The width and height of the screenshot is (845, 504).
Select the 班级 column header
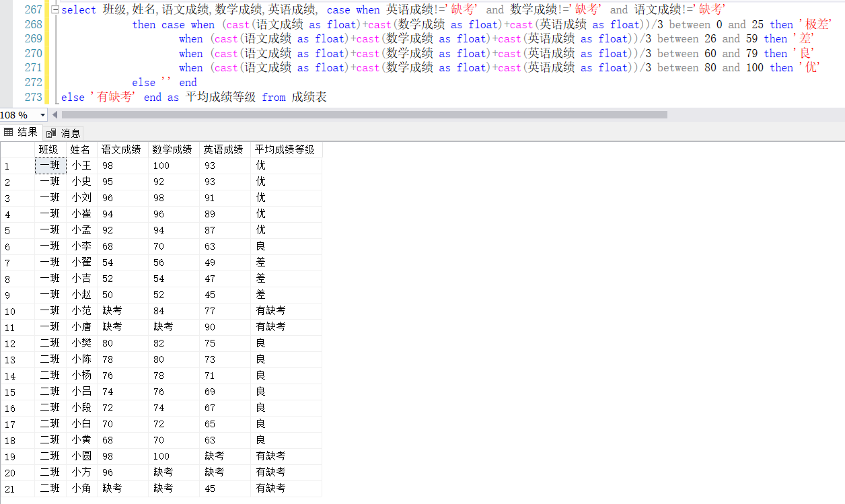(x=49, y=149)
